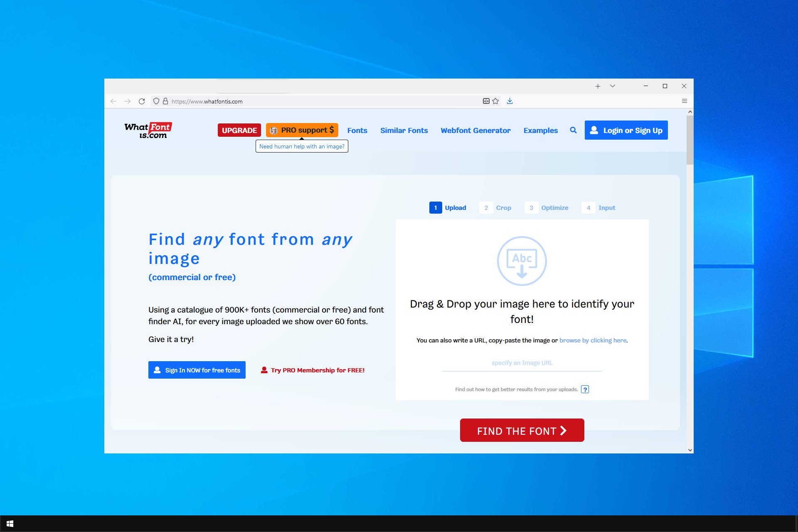This screenshot has width=798, height=532.
Task: Click Need human help with an image tooltip
Action: 302,146
